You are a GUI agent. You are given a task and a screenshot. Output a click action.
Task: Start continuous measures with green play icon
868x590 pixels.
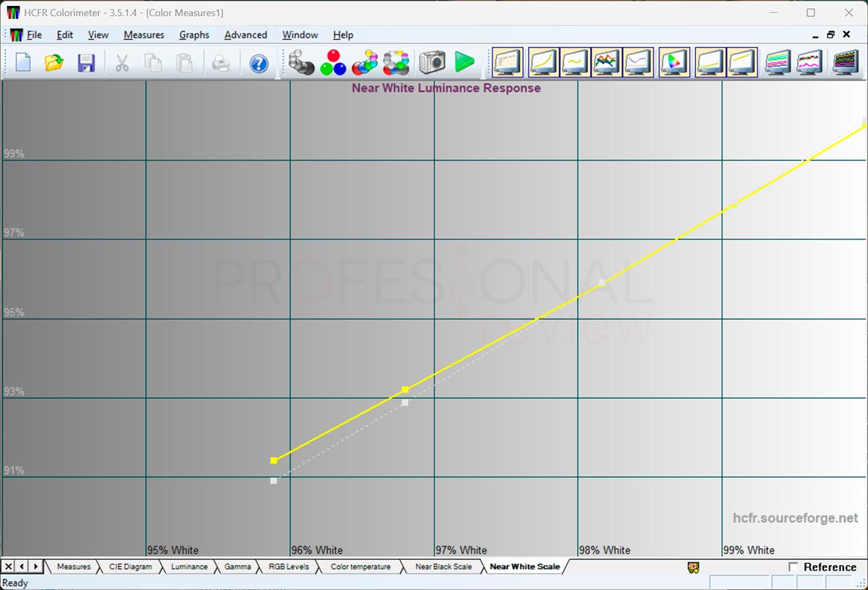click(x=464, y=62)
